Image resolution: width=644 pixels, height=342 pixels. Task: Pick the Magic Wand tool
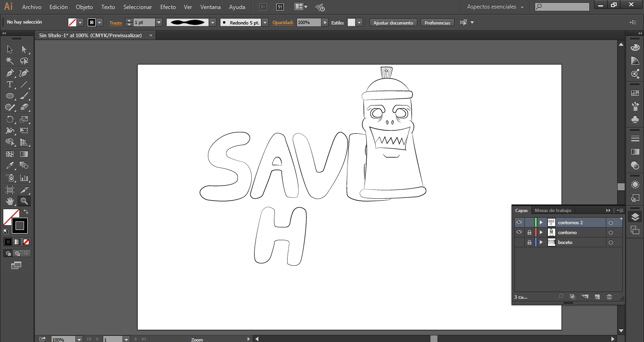point(9,61)
